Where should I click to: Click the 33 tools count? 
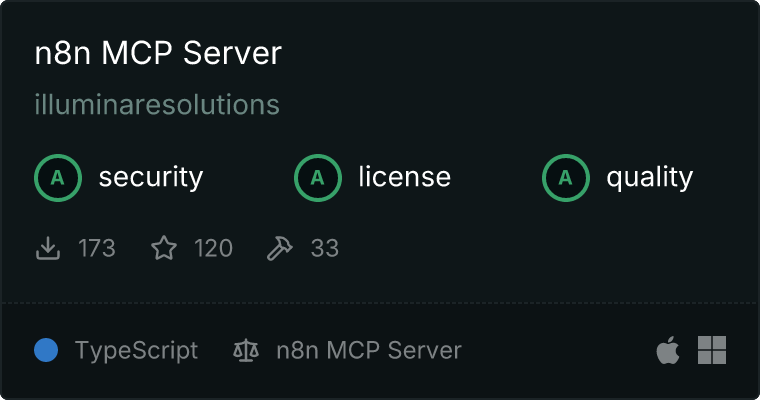point(324,248)
